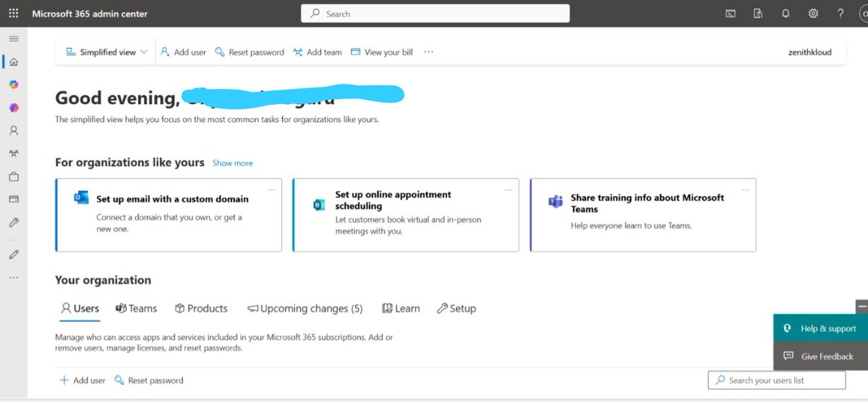
Task: Switch to the Learn tab
Action: (401, 309)
